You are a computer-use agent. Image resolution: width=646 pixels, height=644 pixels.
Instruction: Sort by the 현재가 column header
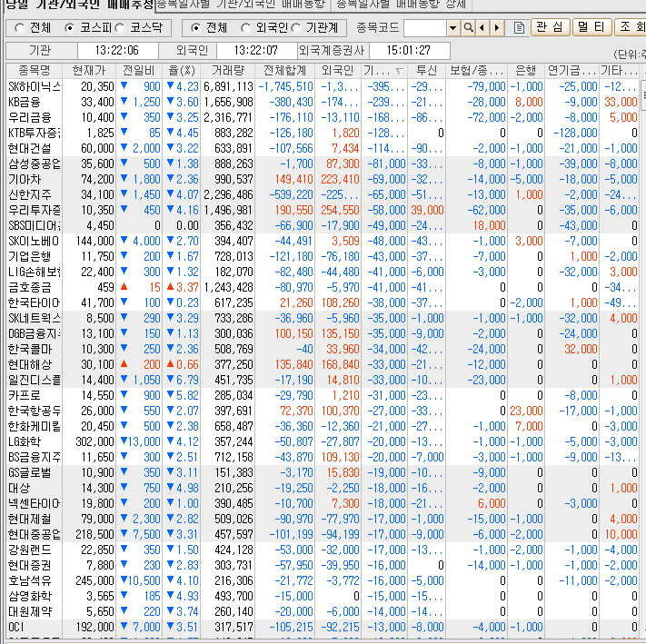click(89, 71)
